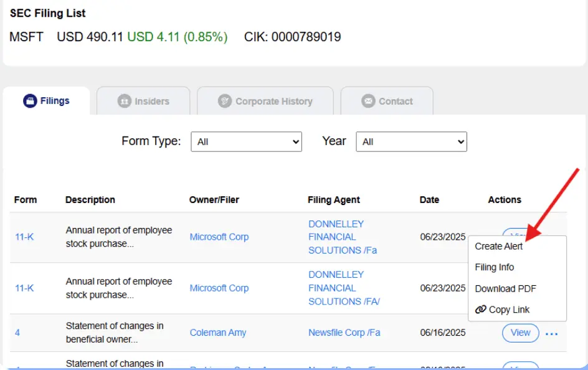The width and height of the screenshot is (588, 370).
Task: Open three-dot actions menu for Coleman Amy filing
Action: click(x=551, y=334)
